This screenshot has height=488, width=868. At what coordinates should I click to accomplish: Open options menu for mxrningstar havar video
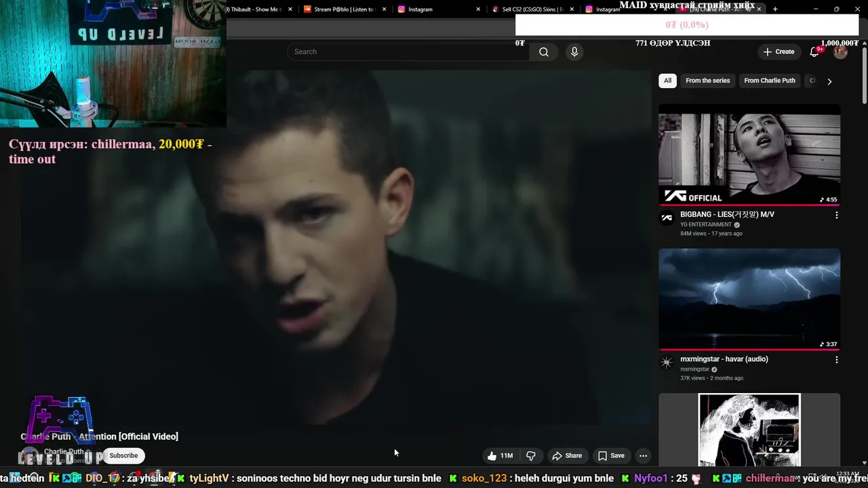[x=836, y=360]
